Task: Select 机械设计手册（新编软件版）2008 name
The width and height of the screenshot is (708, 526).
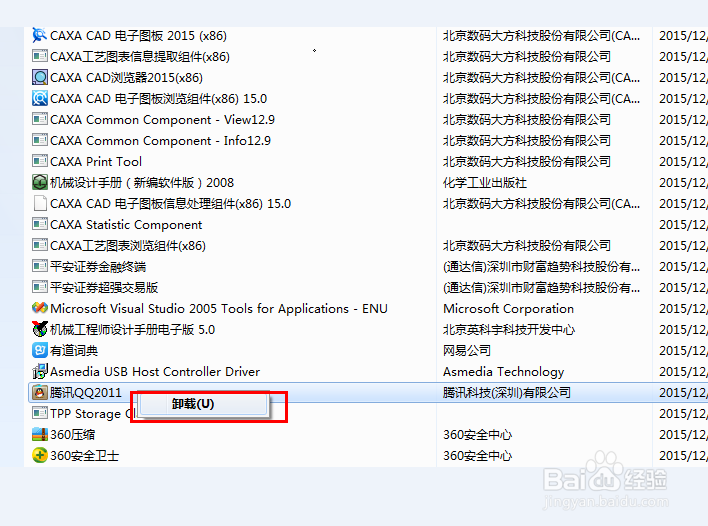Action: click(142, 183)
